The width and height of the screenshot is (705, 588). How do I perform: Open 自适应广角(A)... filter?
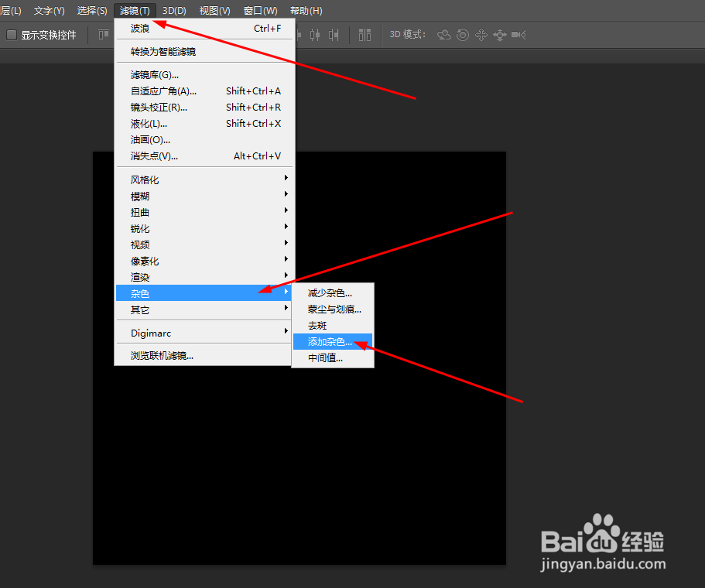205,91
